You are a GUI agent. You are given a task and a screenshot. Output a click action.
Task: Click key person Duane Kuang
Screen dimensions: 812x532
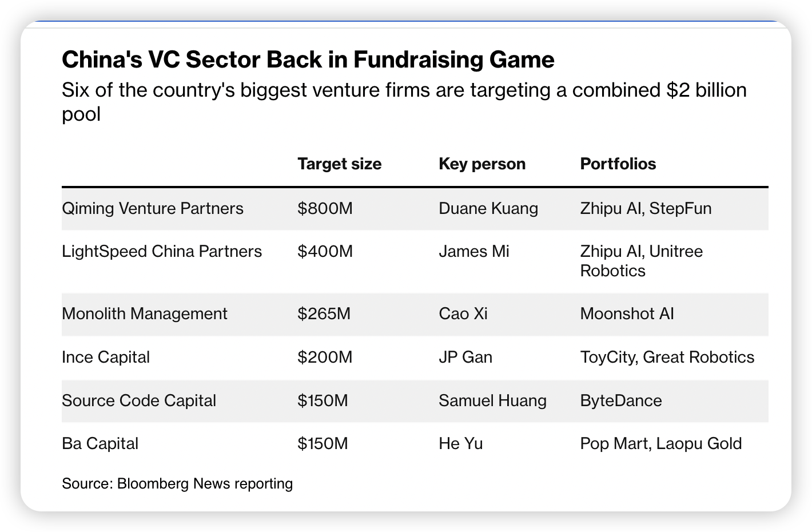click(x=488, y=208)
